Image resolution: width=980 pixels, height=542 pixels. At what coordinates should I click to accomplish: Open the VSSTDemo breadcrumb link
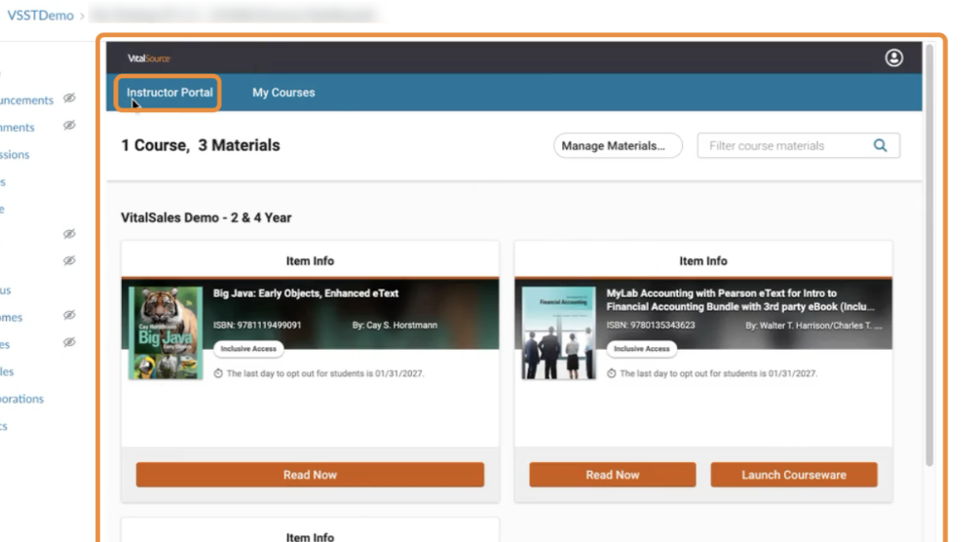click(40, 15)
